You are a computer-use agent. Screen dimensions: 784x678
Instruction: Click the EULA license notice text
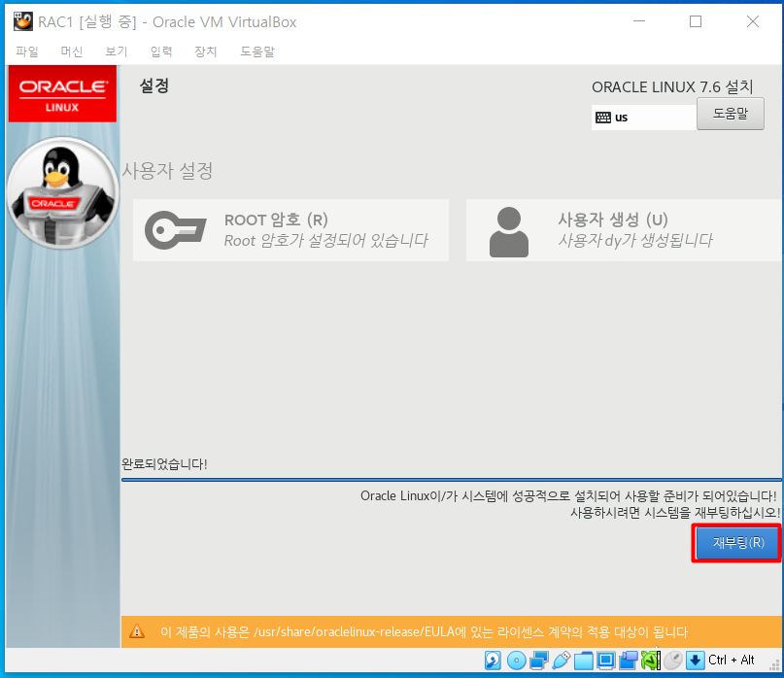click(x=424, y=632)
